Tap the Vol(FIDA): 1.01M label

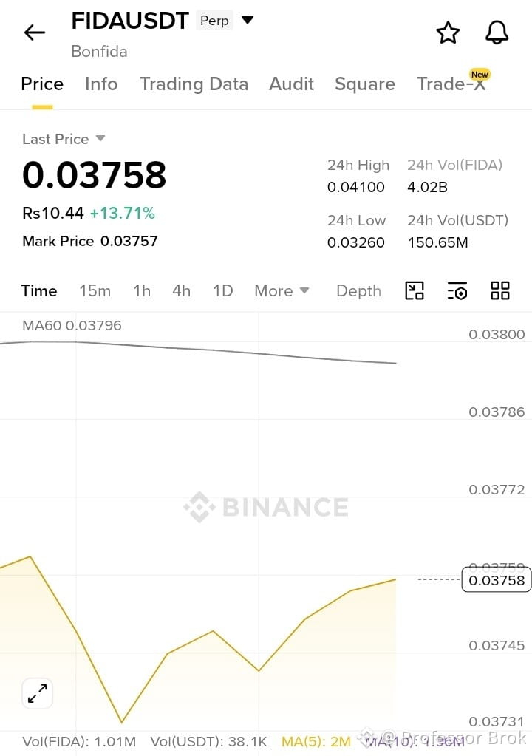[79, 741]
